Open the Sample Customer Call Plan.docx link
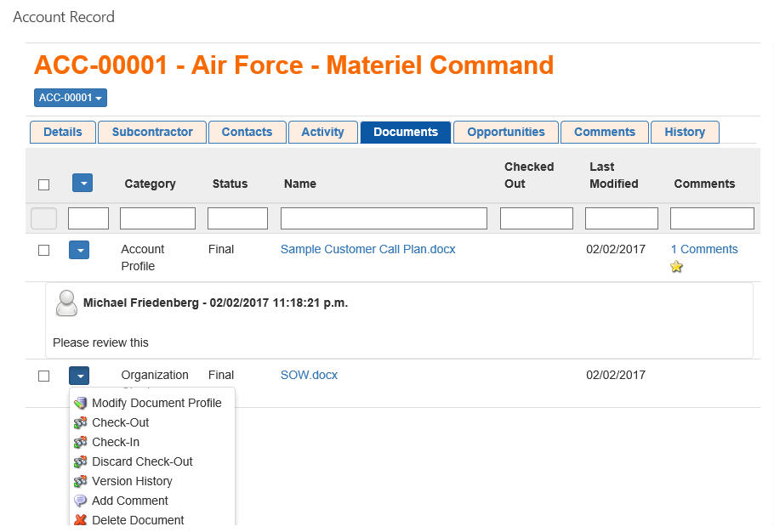This screenshot has height=532, width=774. [x=367, y=249]
